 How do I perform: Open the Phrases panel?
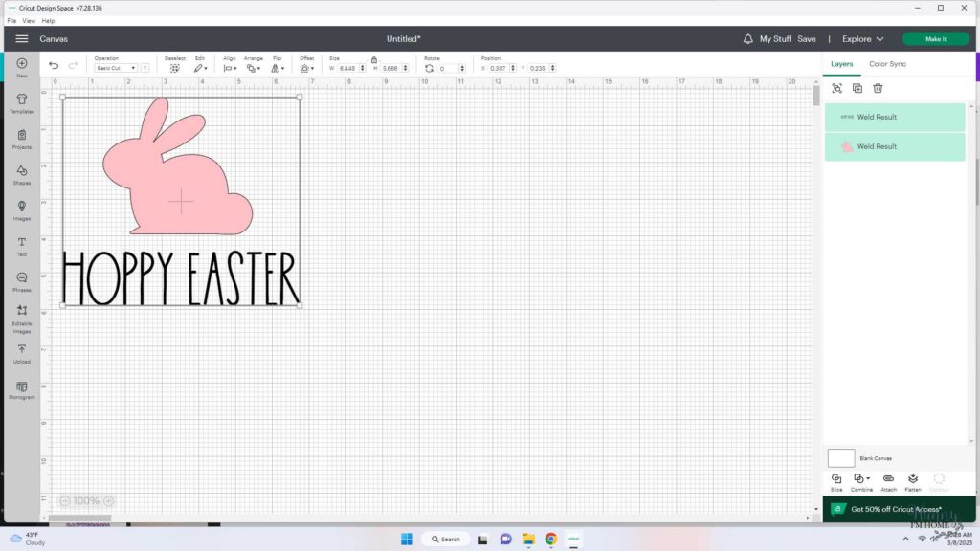click(22, 282)
